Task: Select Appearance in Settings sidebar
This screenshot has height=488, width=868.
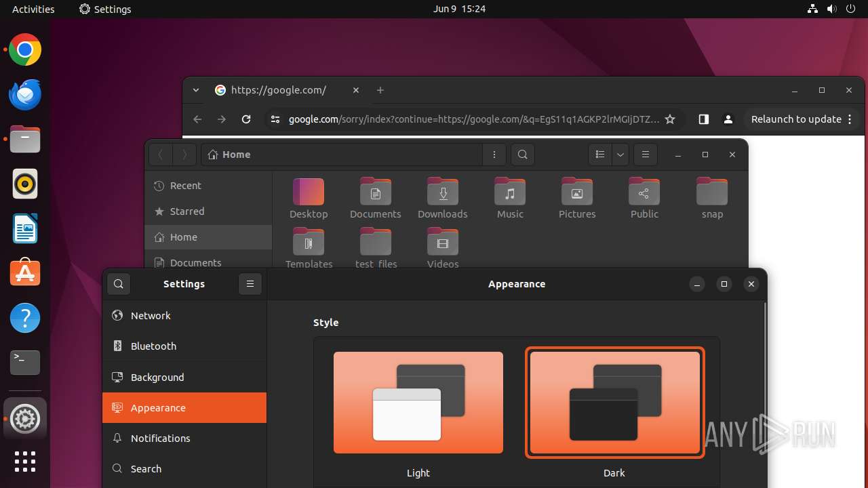Action: (x=184, y=408)
